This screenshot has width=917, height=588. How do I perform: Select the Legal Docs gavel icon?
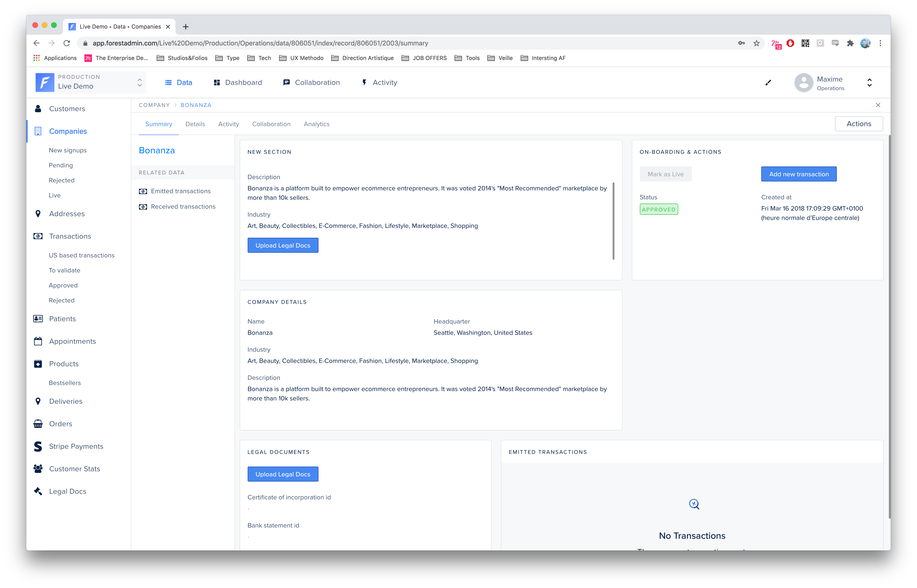(38, 491)
